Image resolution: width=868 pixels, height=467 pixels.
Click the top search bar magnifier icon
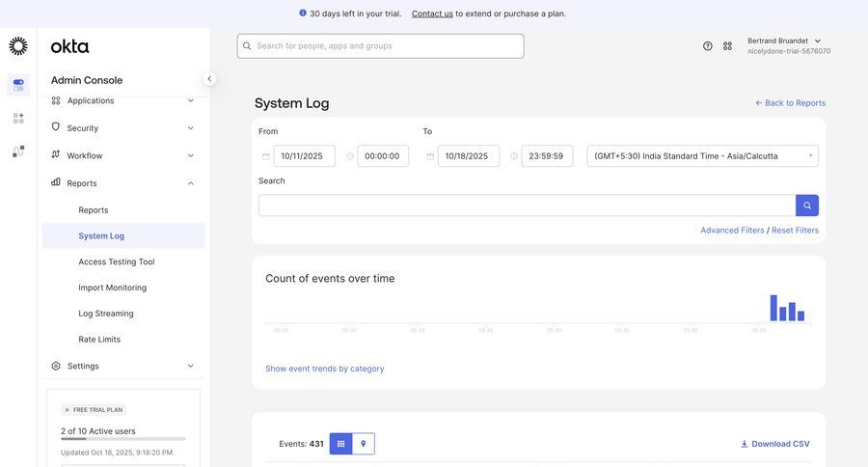(247, 46)
